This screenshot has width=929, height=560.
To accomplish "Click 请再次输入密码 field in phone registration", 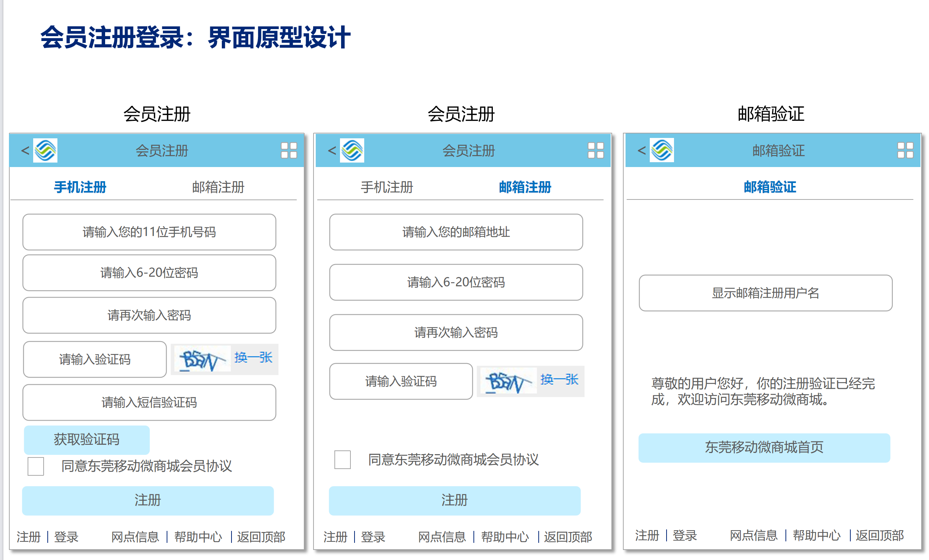I will [x=149, y=315].
